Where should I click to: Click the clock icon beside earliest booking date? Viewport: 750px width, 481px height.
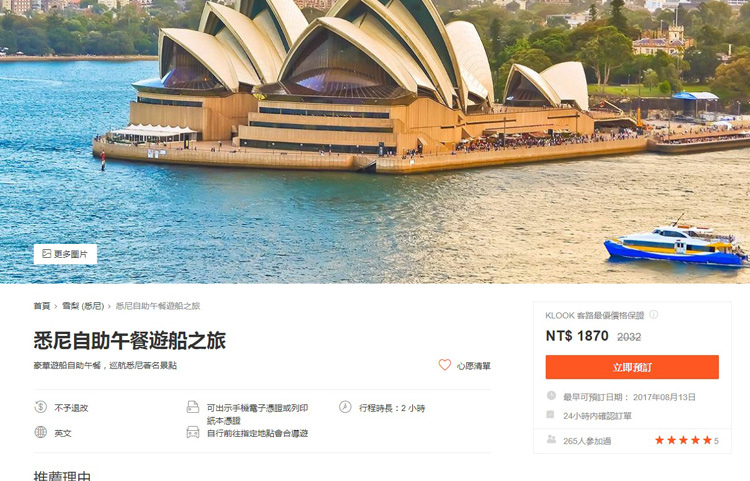click(x=551, y=395)
